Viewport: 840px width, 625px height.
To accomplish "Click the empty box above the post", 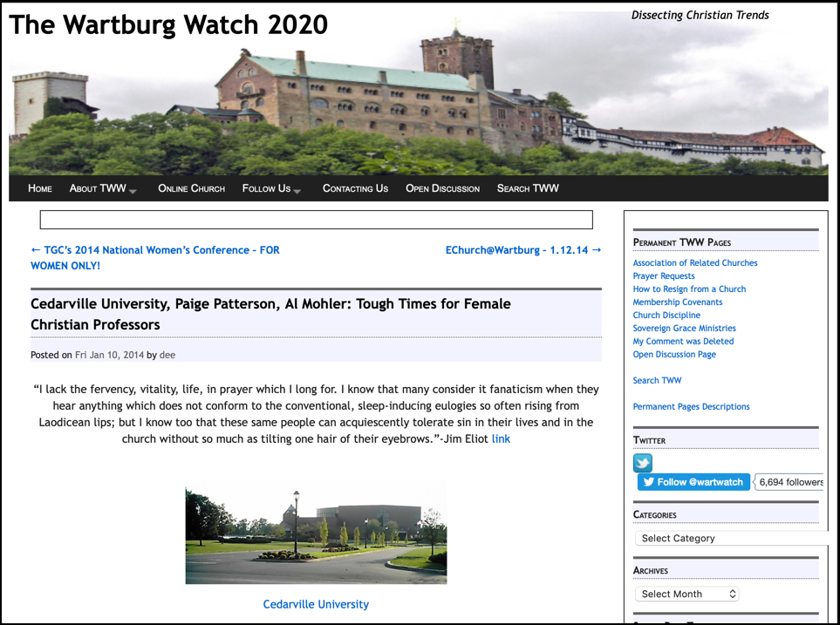I will (x=316, y=220).
